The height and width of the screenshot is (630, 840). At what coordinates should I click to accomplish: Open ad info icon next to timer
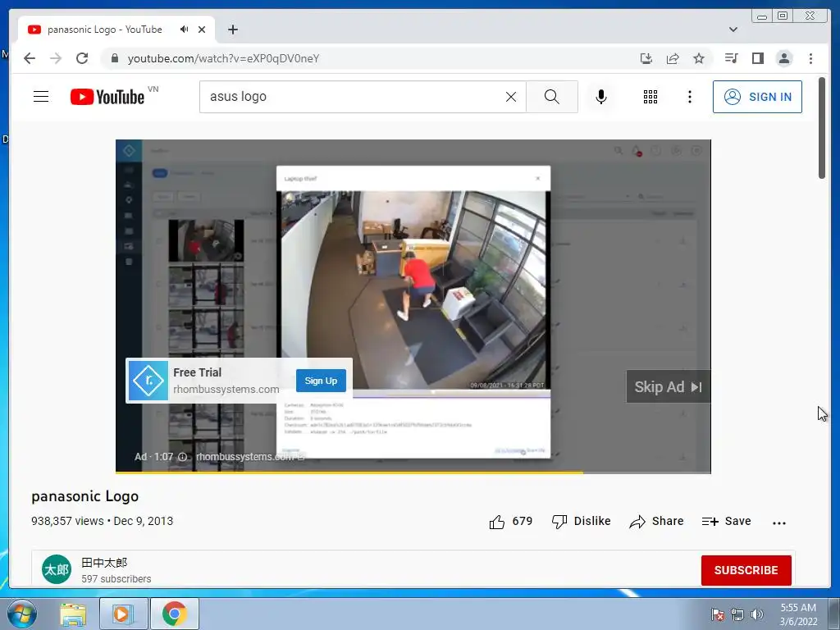coord(182,457)
